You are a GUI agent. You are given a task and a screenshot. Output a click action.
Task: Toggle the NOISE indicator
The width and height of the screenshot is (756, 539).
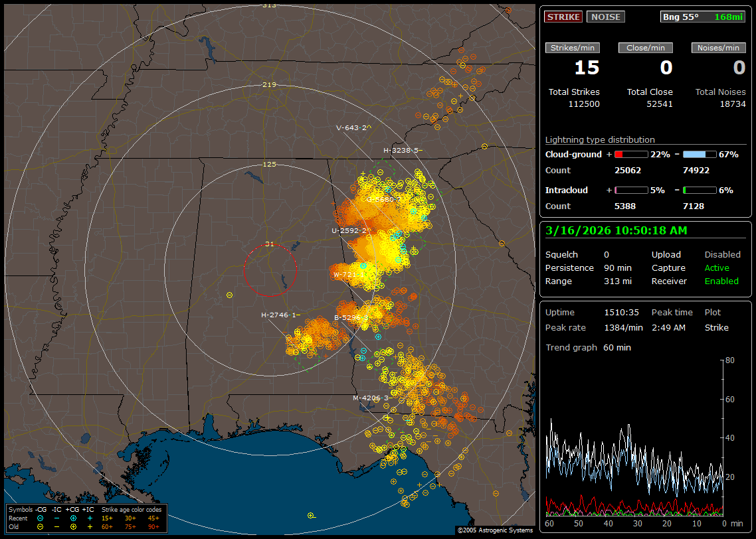click(x=605, y=17)
